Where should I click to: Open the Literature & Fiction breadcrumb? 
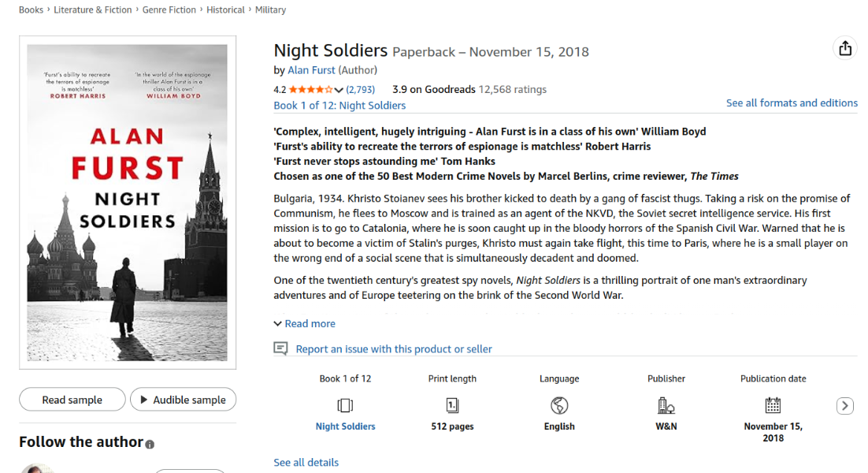click(x=93, y=10)
